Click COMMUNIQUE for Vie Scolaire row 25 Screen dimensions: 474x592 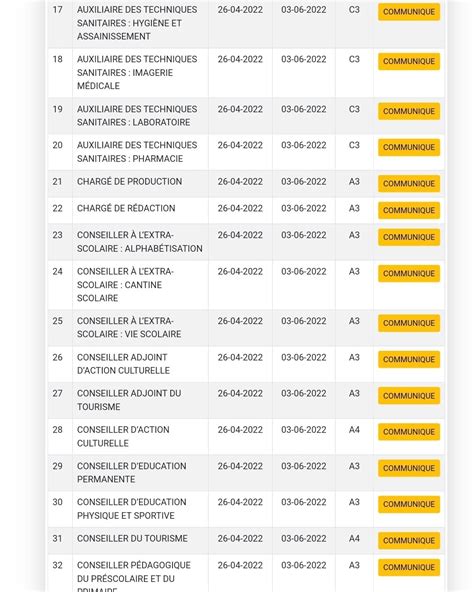[409, 323]
